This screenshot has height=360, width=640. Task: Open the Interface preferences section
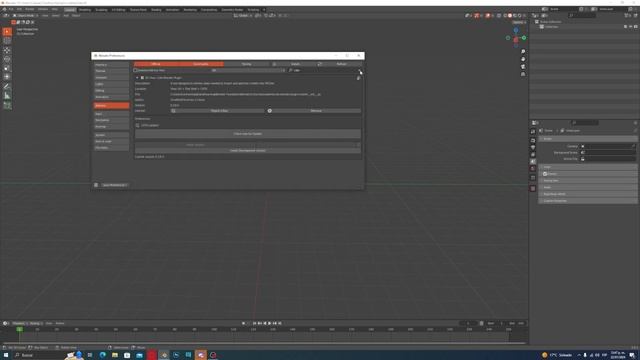pyautogui.click(x=111, y=64)
